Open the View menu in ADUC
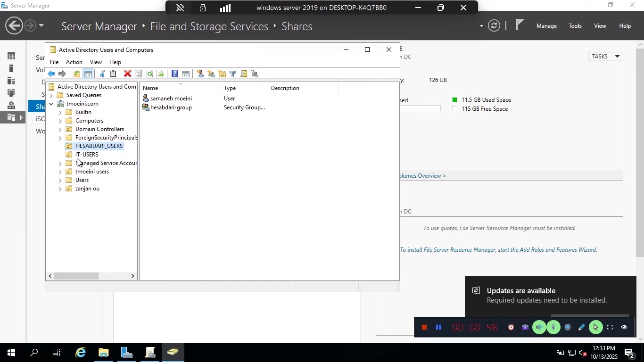644x362 pixels. 96,62
